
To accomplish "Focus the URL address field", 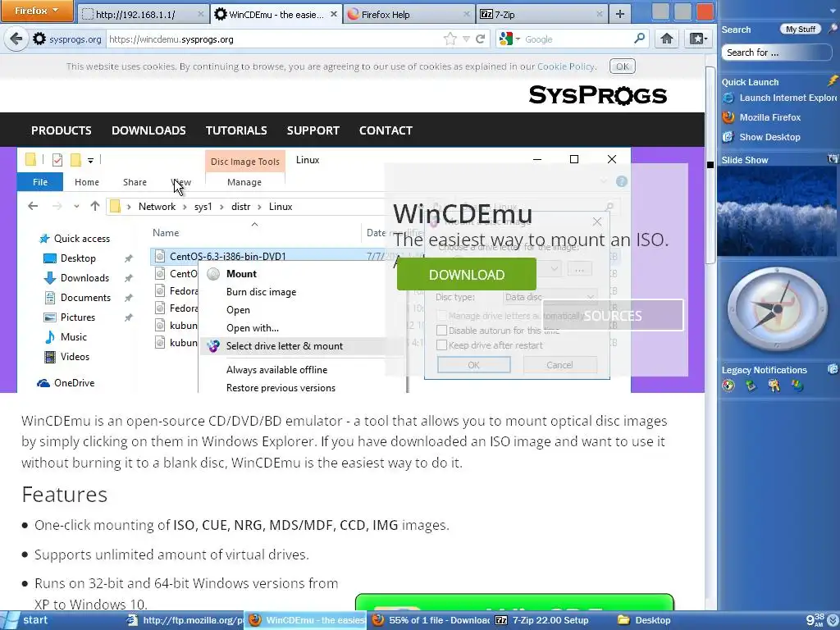I will coord(273,39).
